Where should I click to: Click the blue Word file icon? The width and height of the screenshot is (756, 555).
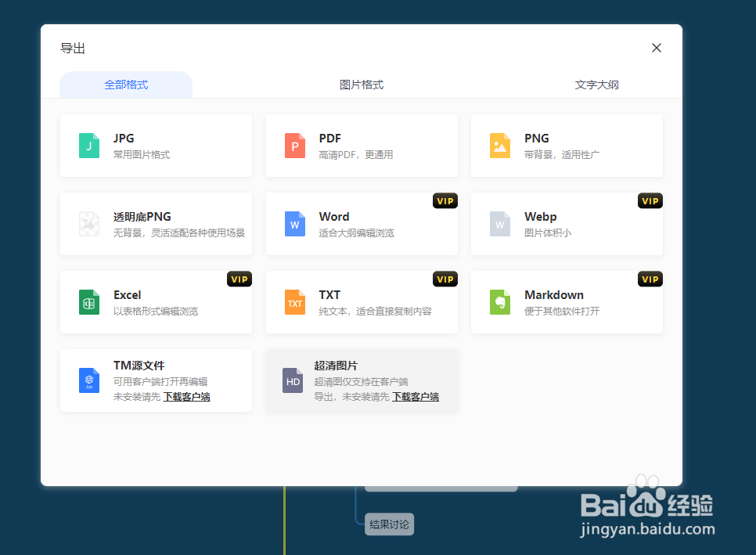point(294,224)
